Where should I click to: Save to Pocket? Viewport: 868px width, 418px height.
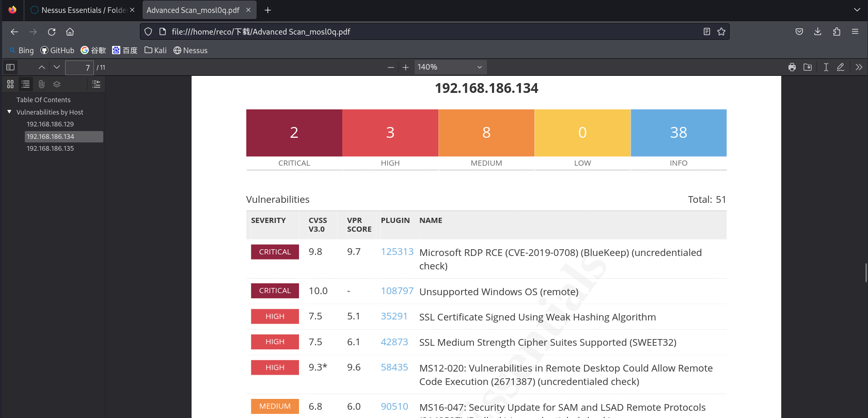click(x=799, y=32)
